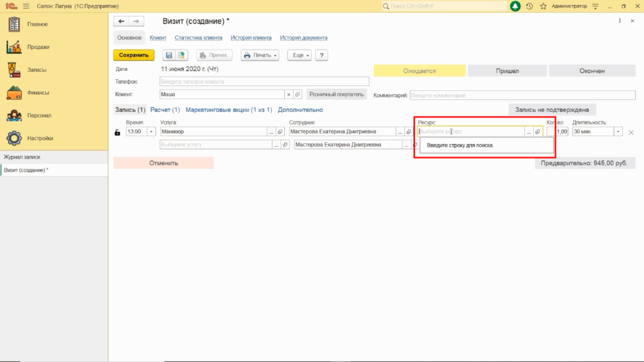Open the Печать dropdown menu
Viewport: 644px width, 362px height.
tap(260, 55)
